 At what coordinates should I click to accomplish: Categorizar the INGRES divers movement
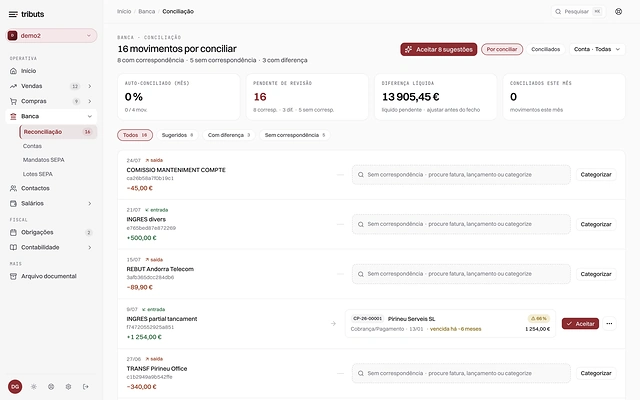click(x=596, y=224)
